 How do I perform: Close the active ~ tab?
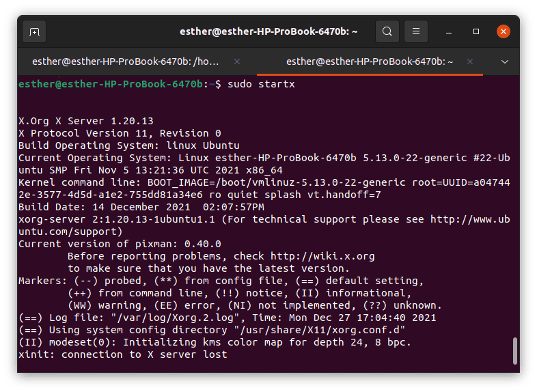coord(470,61)
